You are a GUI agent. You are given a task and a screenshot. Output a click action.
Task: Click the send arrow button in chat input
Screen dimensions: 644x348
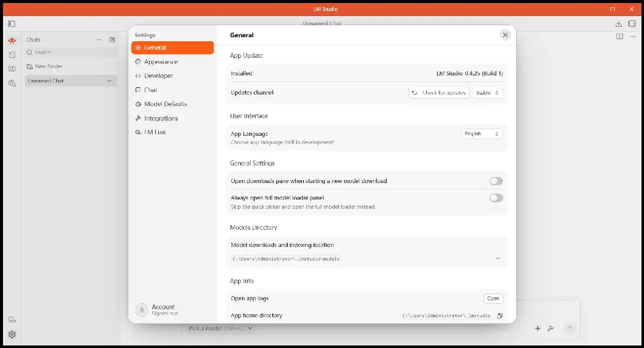point(570,328)
